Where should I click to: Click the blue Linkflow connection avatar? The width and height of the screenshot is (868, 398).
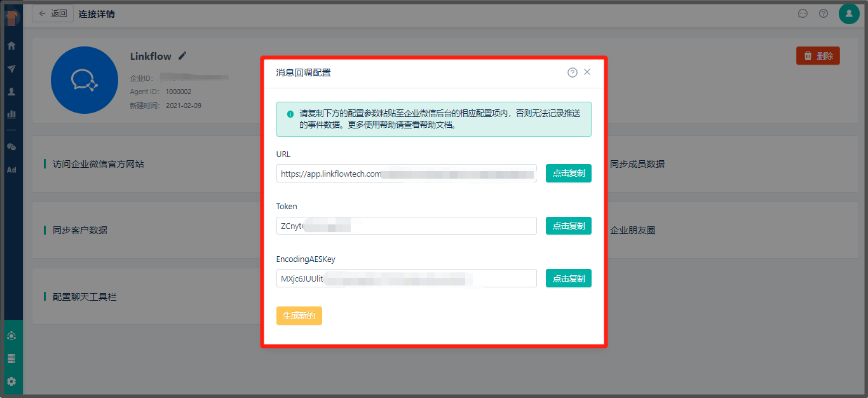(84, 80)
